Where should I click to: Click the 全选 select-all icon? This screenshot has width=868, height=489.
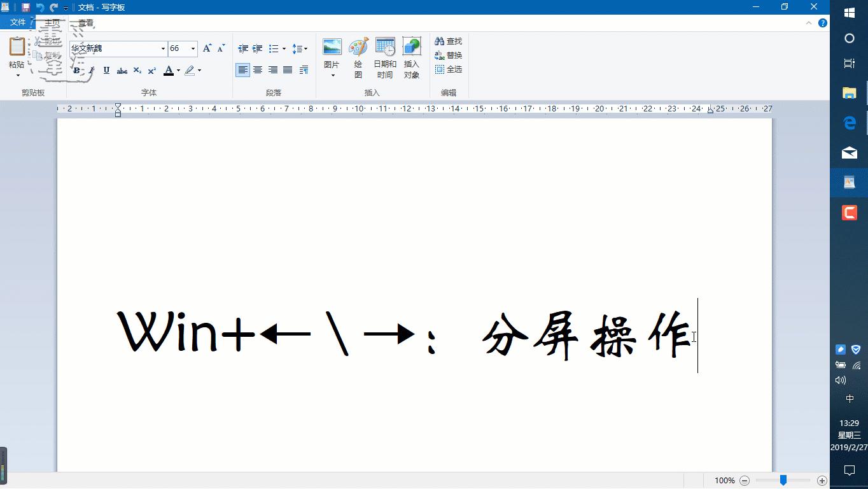pyautogui.click(x=449, y=69)
